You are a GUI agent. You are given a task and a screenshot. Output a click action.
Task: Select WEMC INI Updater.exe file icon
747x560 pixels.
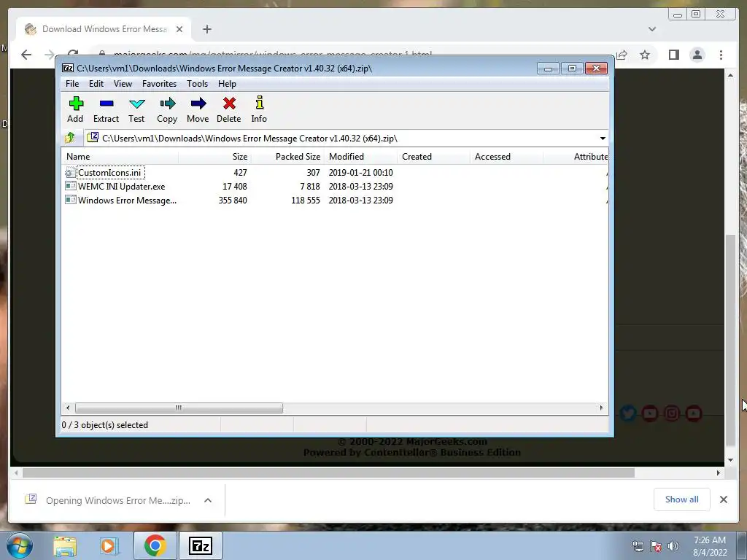click(70, 186)
